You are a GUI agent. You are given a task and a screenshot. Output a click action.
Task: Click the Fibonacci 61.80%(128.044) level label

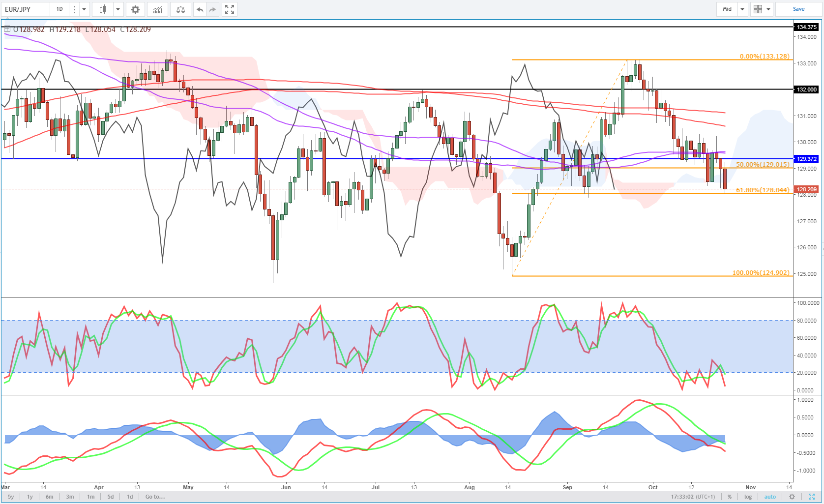tap(763, 190)
